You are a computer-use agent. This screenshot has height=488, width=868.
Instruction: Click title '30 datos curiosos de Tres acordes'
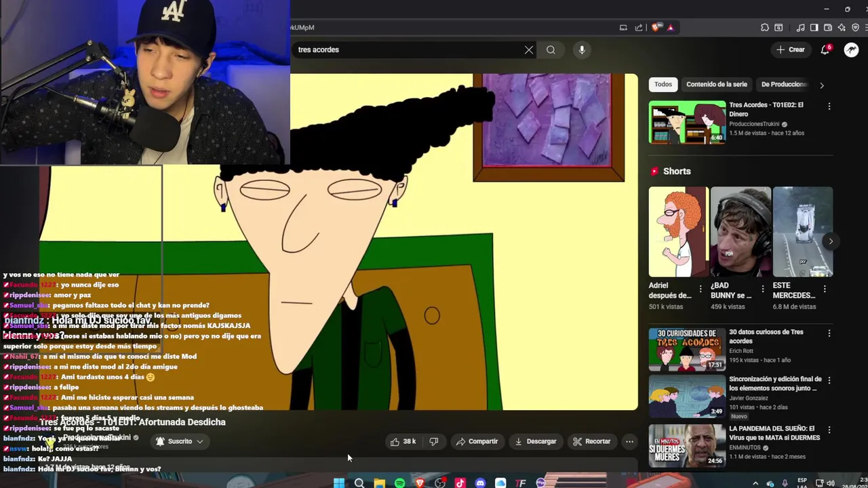click(766, 336)
